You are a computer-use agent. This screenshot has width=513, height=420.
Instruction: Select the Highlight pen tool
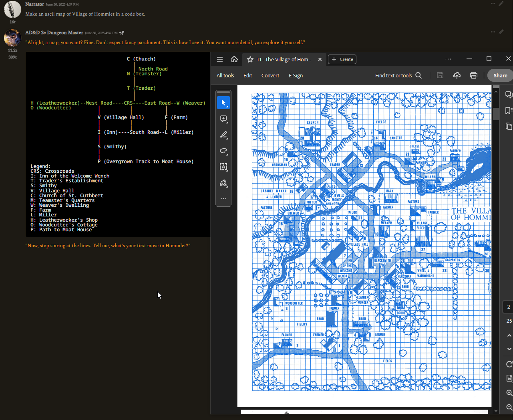pyautogui.click(x=223, y=135)
